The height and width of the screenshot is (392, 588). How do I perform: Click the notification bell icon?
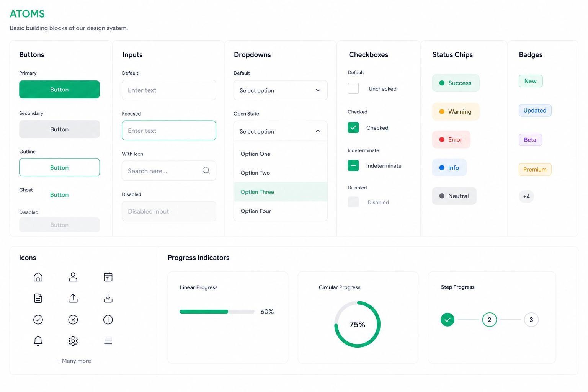click(x=38, y=341)
